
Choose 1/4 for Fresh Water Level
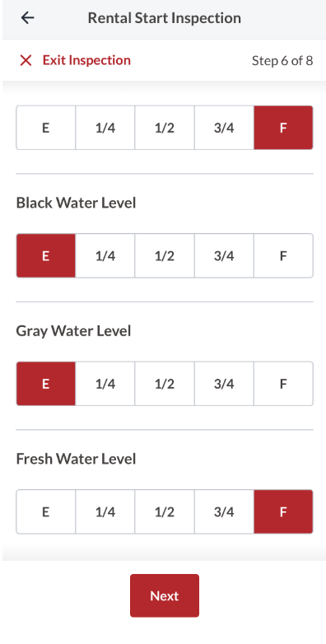point(105,511)
